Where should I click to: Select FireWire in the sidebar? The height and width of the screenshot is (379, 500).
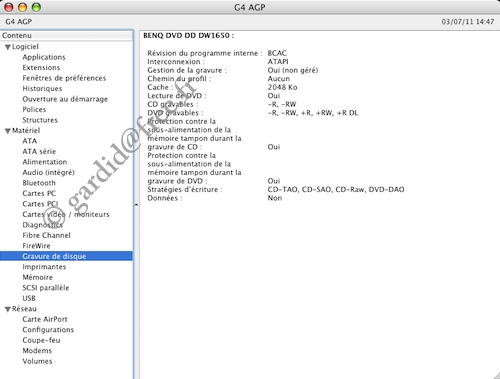pyautogui.click(x=36, y=246)
